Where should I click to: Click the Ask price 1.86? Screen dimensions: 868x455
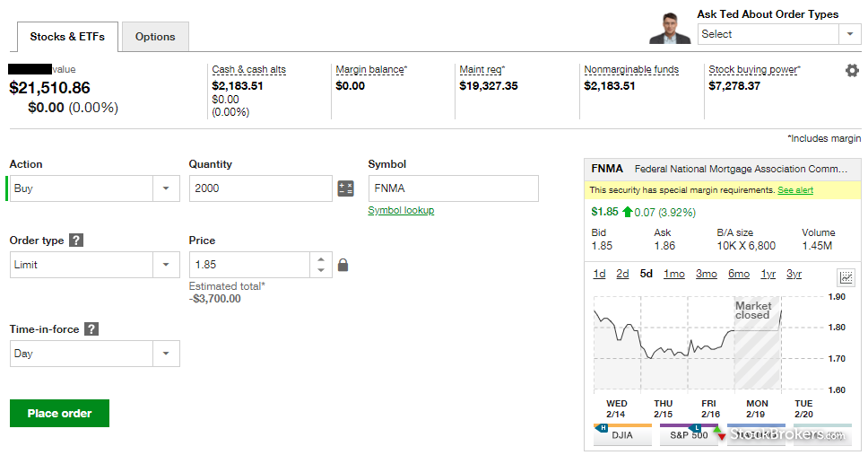coord(664,246)
